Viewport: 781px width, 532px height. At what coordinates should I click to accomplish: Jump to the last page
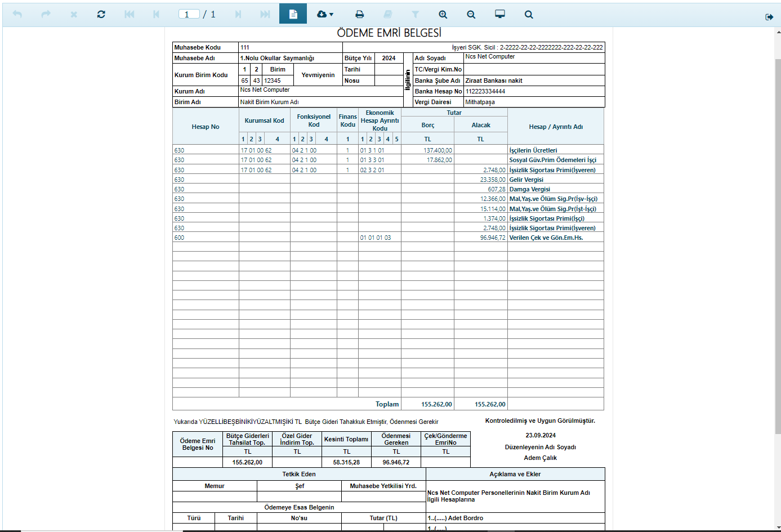click(x=265, y=14)
